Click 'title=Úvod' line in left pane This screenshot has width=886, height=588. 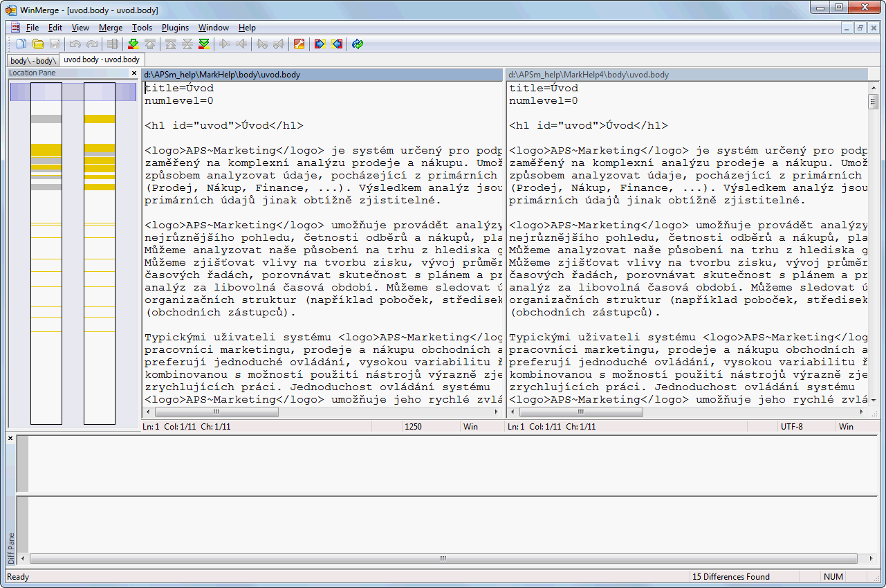(x=179, y=89)
